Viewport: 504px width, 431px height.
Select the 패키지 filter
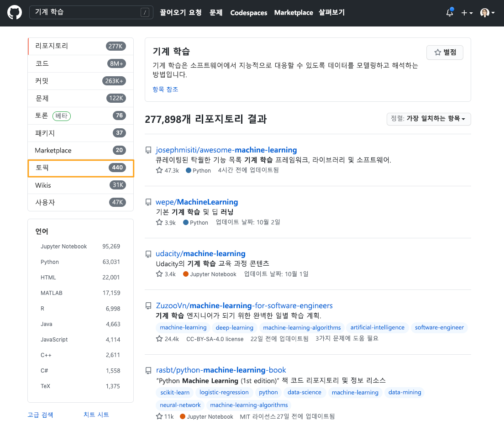click(x=80, y=133)
